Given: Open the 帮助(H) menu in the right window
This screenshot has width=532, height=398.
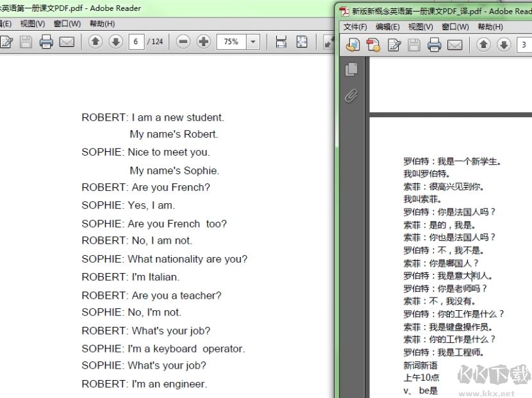Looking at the screenshot, I should [x=488, y=28].
